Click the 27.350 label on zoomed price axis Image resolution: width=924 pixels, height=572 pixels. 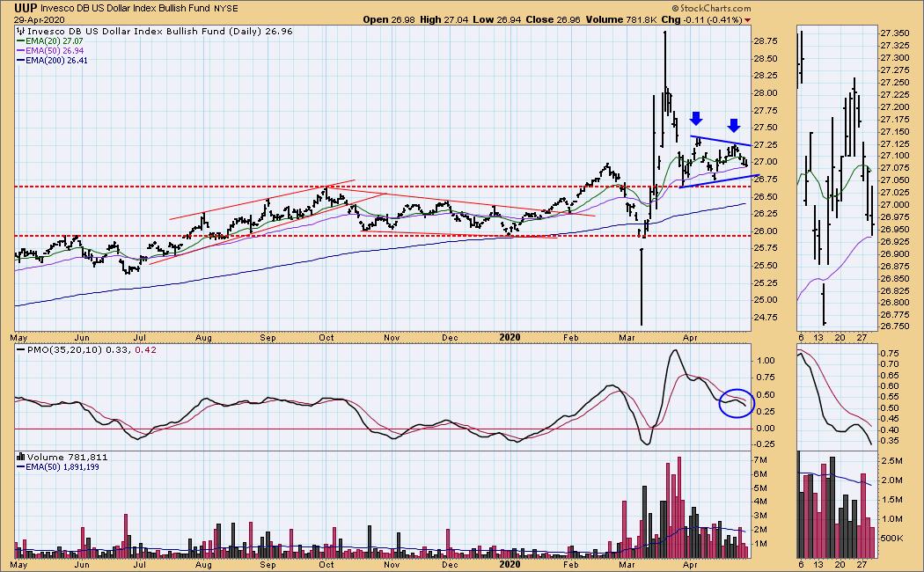(895, 33)
